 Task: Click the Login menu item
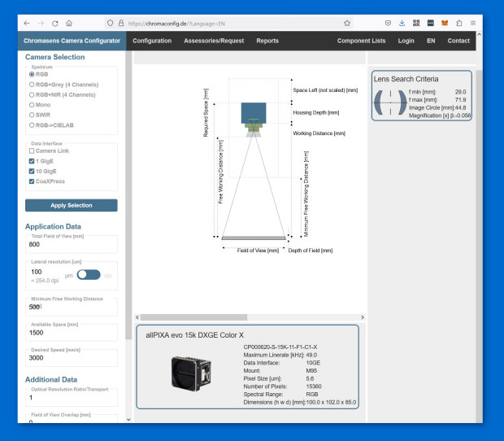(x=406, y=41)
